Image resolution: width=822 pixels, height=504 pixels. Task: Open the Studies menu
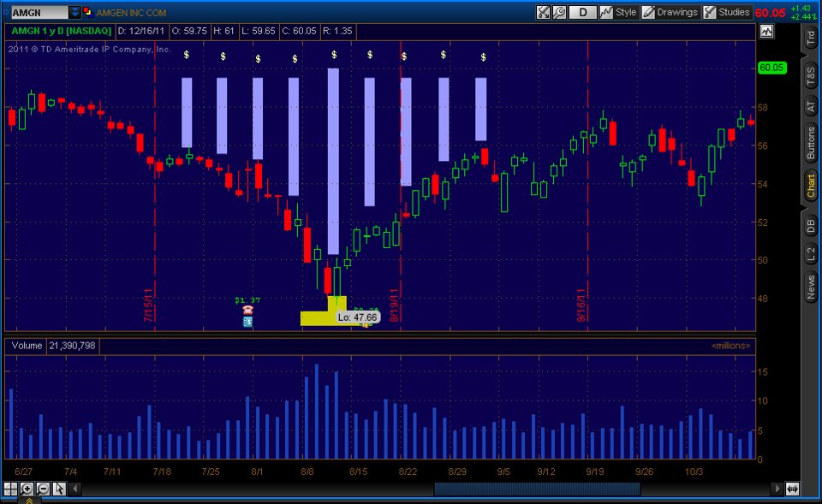tap(734, 12)
